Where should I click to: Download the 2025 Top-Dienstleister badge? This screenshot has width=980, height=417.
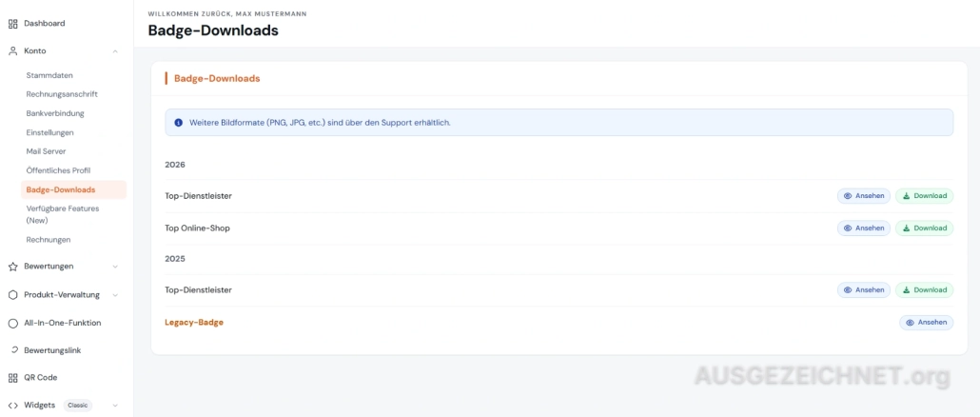(925, 290)
